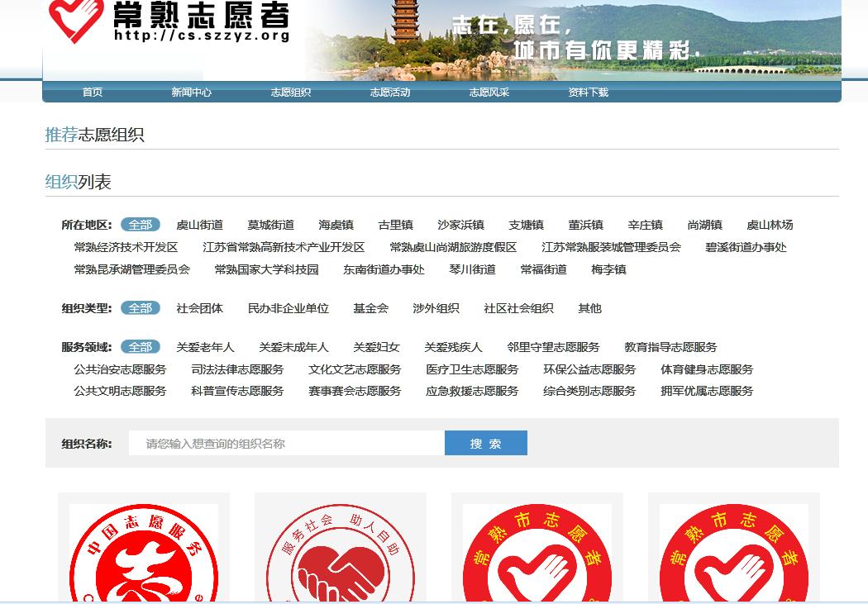Pick 东南街道办事处 area filter
This screenshot has height=604, width=868.
384,269
